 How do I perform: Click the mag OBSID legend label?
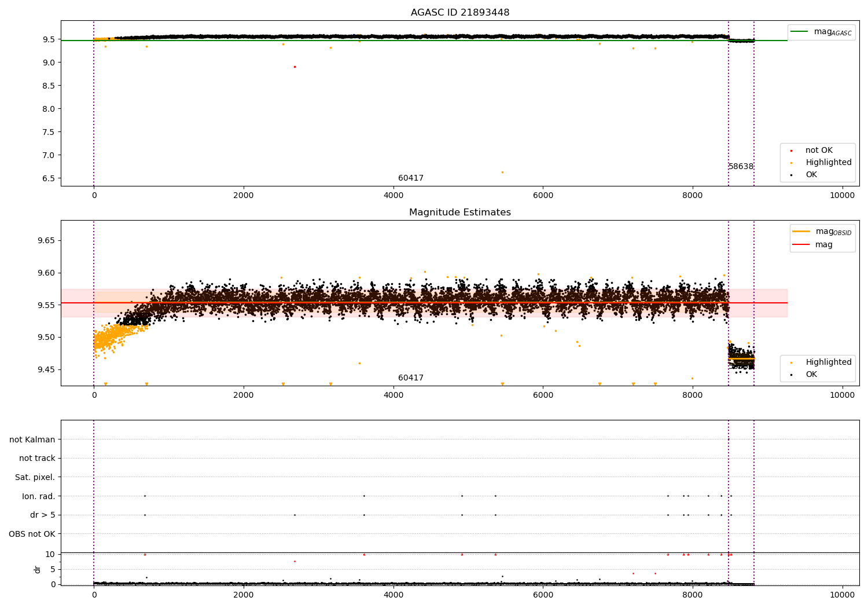coord(833,232)
